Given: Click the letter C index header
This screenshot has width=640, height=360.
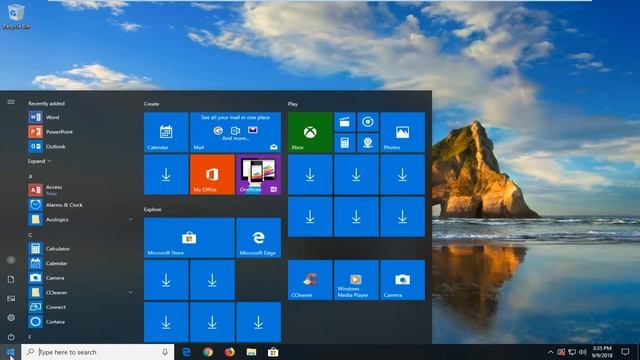Looking at the screenshot, I should [30, 235].
